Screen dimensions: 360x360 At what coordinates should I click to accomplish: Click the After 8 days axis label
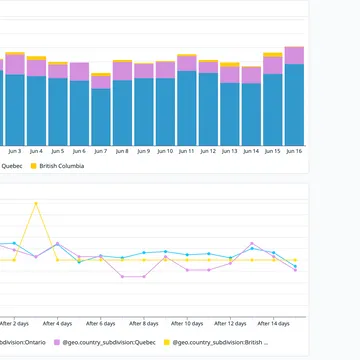click(x=144, y=323)
